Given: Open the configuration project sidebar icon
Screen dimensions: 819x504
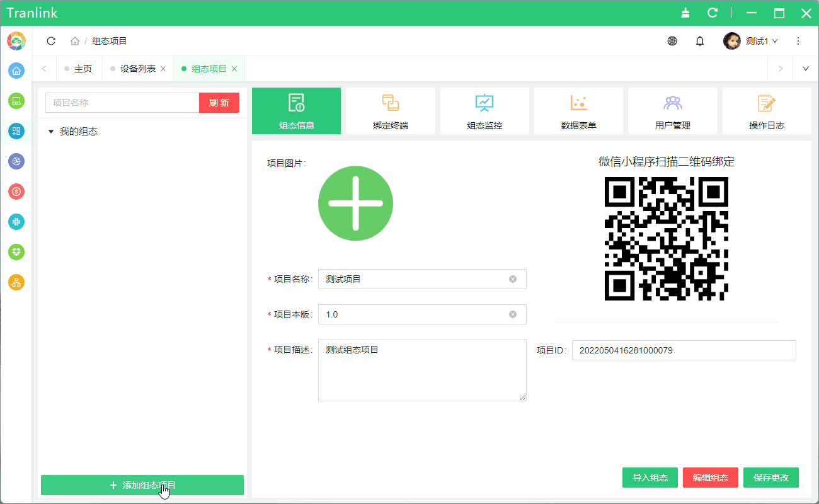Looking at the screenshot, I should pyautogui.click(x=16, y=131).
